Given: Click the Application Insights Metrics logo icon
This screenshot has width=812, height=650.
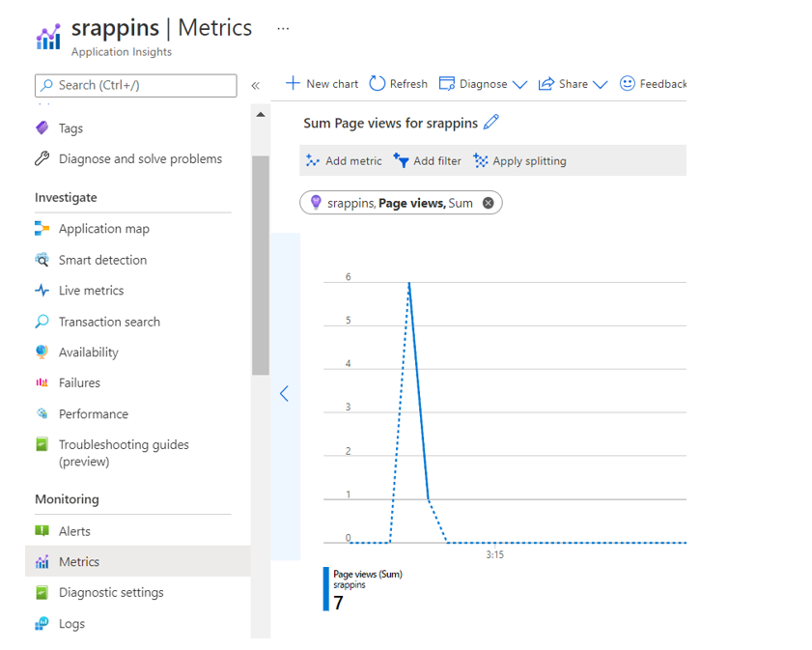Looking at the screenshot, I should 48,37.
